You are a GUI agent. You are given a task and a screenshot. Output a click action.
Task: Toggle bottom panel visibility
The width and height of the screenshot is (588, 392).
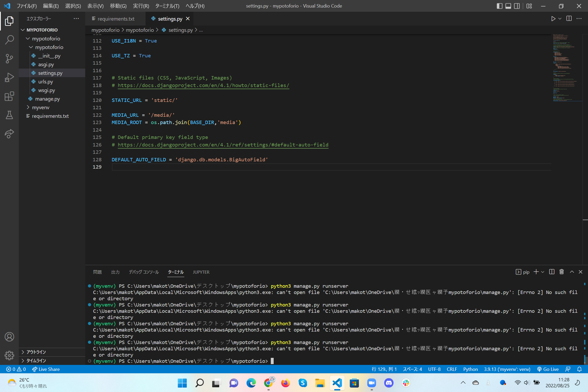tap(508, 6)
